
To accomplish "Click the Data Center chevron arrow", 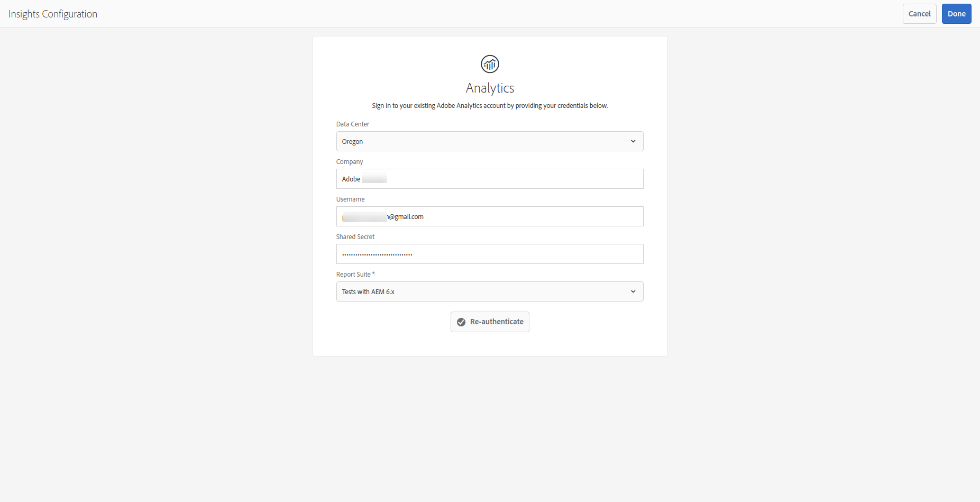I will pos(633,141).
